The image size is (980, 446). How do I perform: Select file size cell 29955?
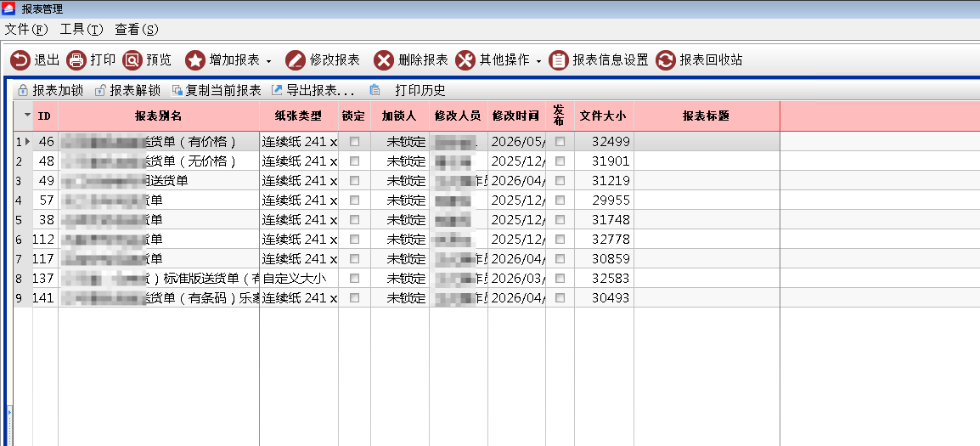(604, 200)
